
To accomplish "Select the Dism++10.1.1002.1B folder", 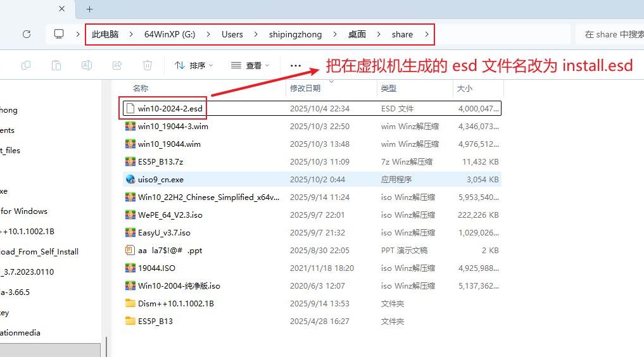I will (x=175, y=304).
